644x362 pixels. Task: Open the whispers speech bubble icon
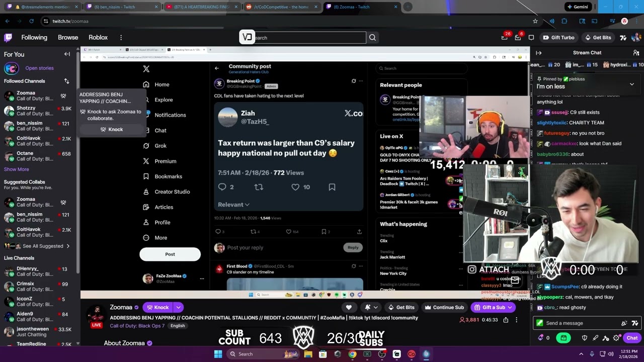click(x=531, y=38)
